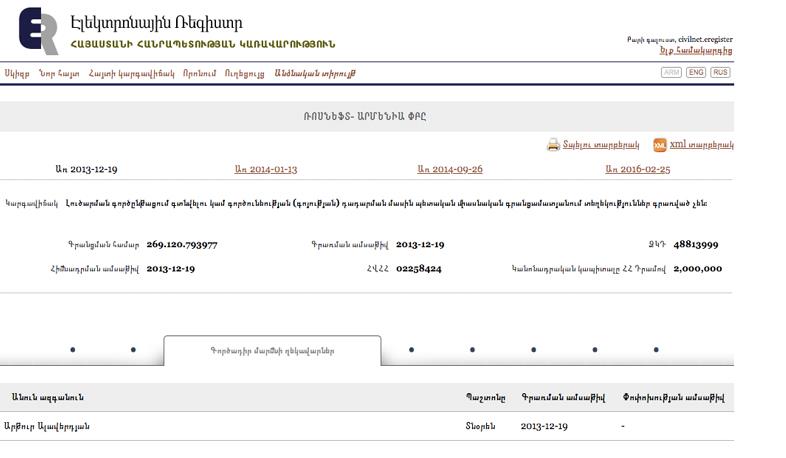Image resolution: width=786 pixels, height=458 pixels.
Task: View record as of 2016-02-25
Action: coord(637,170)
